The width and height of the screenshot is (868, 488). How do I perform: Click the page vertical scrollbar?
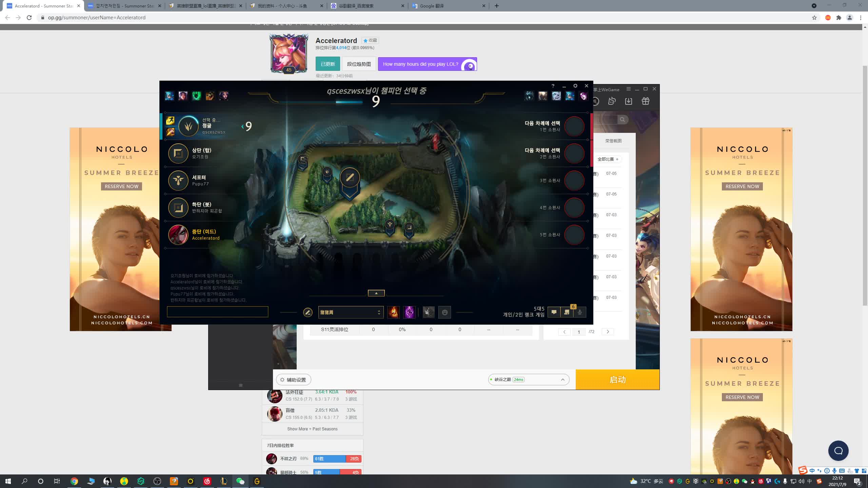(865, 185)
